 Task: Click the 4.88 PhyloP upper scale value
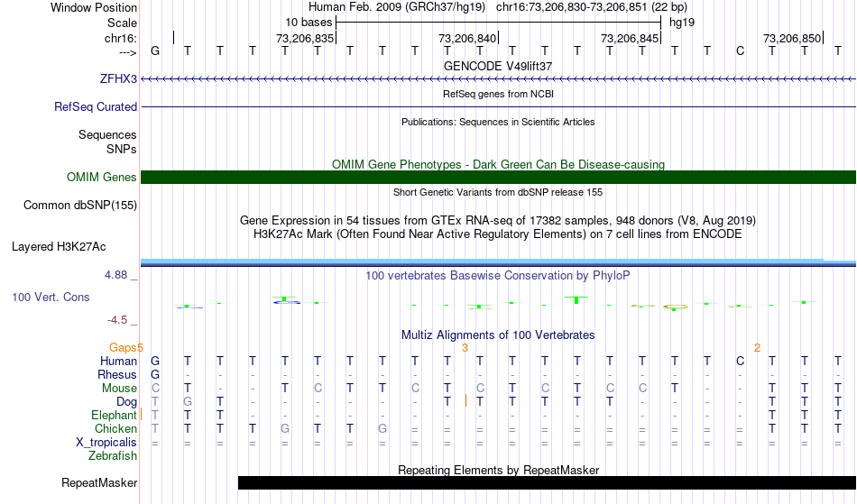click(x=115, y=275)
